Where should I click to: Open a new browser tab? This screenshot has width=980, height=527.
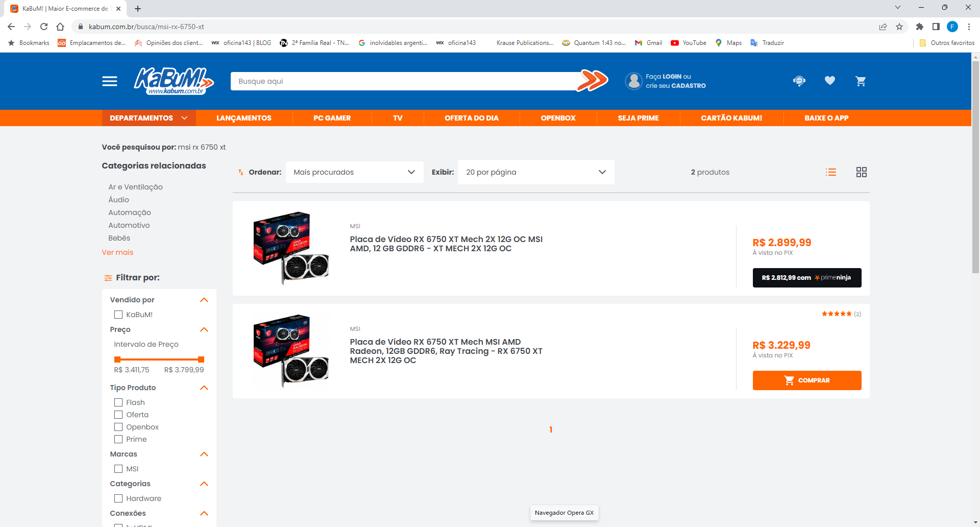138,9
